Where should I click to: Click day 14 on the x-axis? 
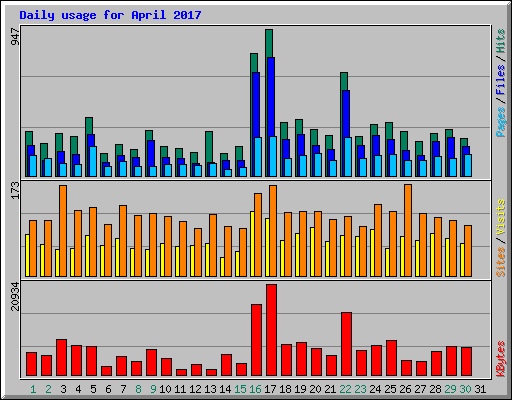pyautogui.click(x=225, y=389)
